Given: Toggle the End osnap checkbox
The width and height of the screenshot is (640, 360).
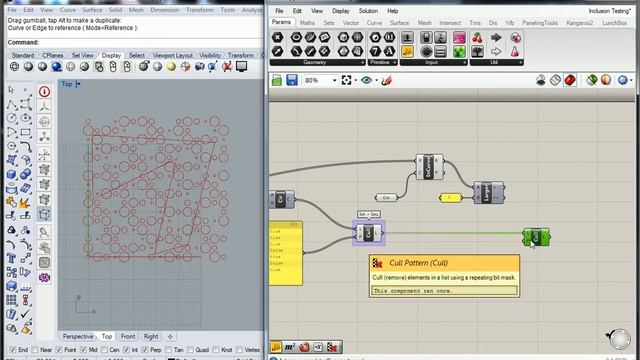Looking at the screenshot, I should pyautogui.click(x=12, y=350).
